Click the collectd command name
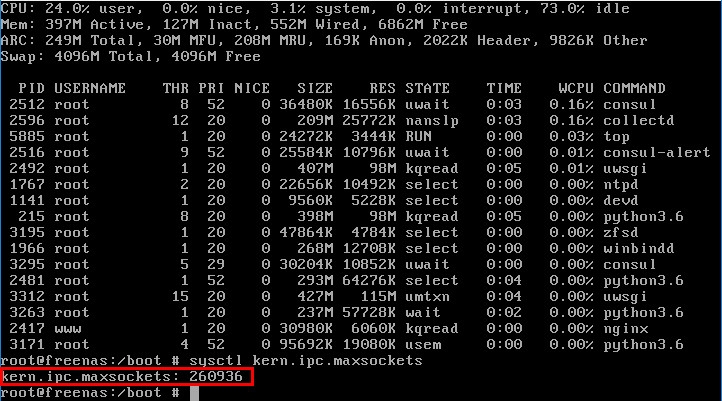Viewport: 722px width, 401px height. 639,120
